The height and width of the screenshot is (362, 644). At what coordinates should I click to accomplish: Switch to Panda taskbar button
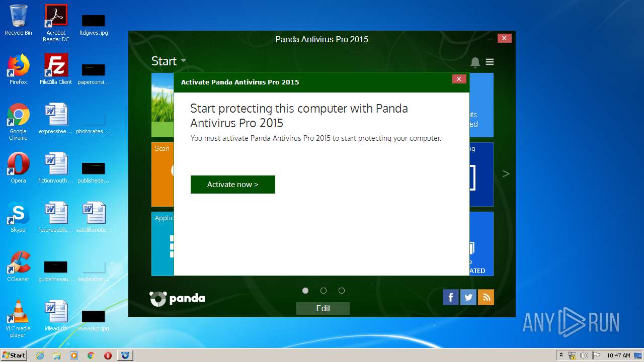coord(125,355)
